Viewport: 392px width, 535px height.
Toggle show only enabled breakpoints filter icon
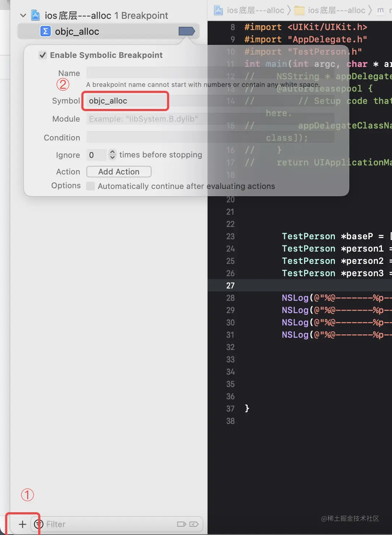point(182,524)
